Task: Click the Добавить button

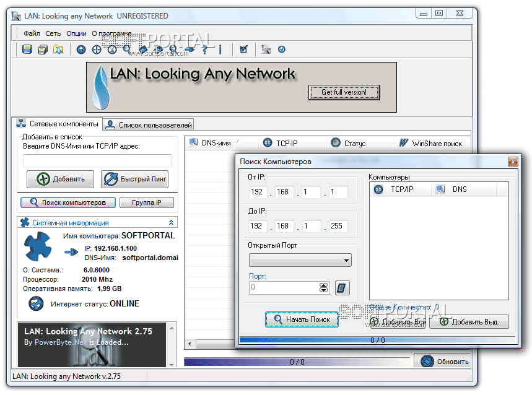Action: click(61, 179)
